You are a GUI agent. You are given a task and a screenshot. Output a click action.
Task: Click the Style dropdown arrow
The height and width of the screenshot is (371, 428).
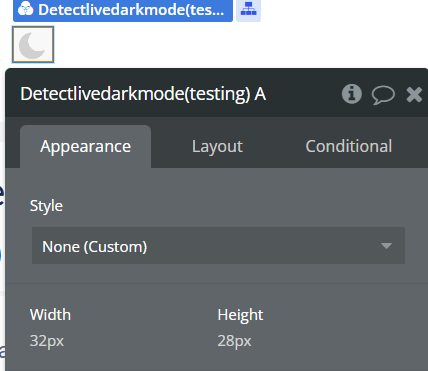pyautogui.click(x=386, y=246)
